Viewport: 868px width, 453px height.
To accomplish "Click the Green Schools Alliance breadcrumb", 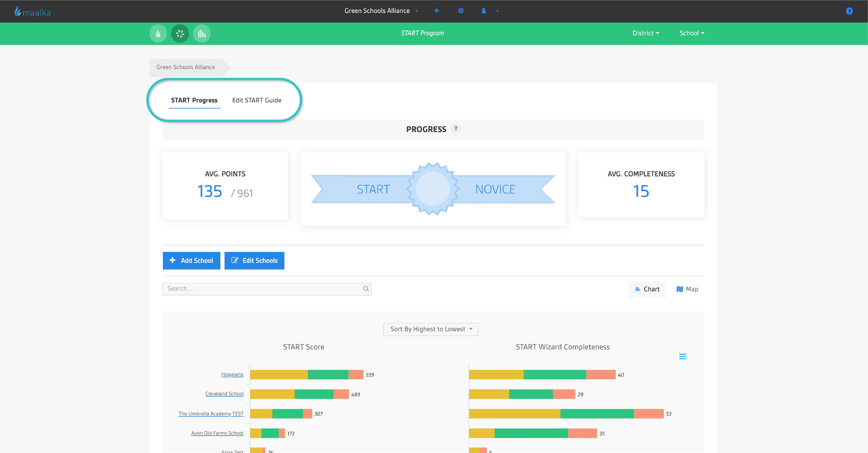I will [186, 67].
